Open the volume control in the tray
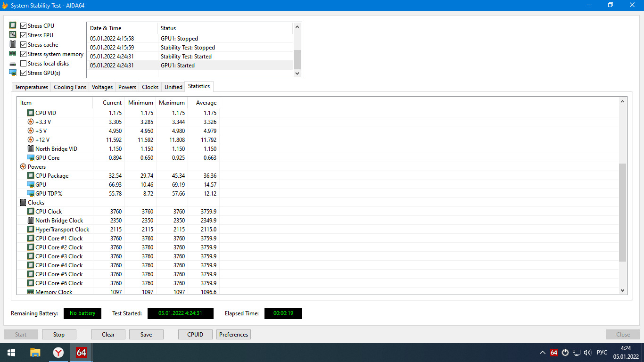The image size is (644, 362). point(587,353)
